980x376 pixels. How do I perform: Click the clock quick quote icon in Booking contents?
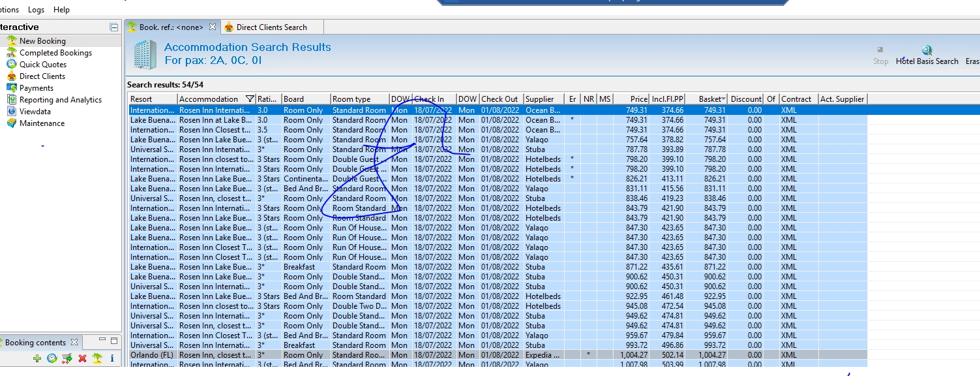(x=52, y=358)
